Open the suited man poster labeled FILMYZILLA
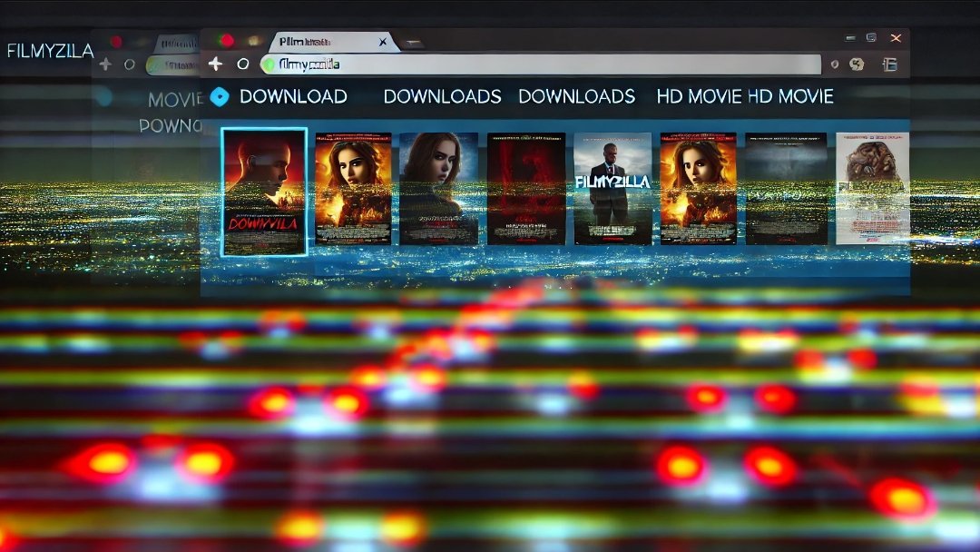 pos(612,188)
